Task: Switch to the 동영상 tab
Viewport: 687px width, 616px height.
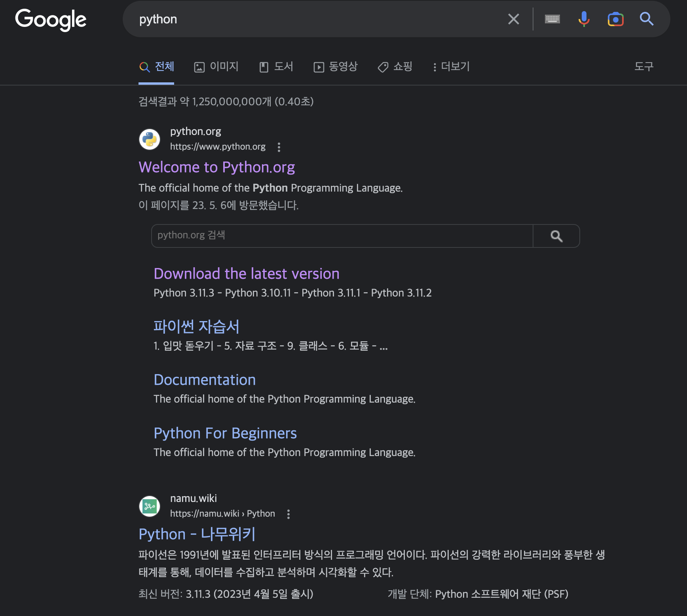Action: tap(336, 67)
